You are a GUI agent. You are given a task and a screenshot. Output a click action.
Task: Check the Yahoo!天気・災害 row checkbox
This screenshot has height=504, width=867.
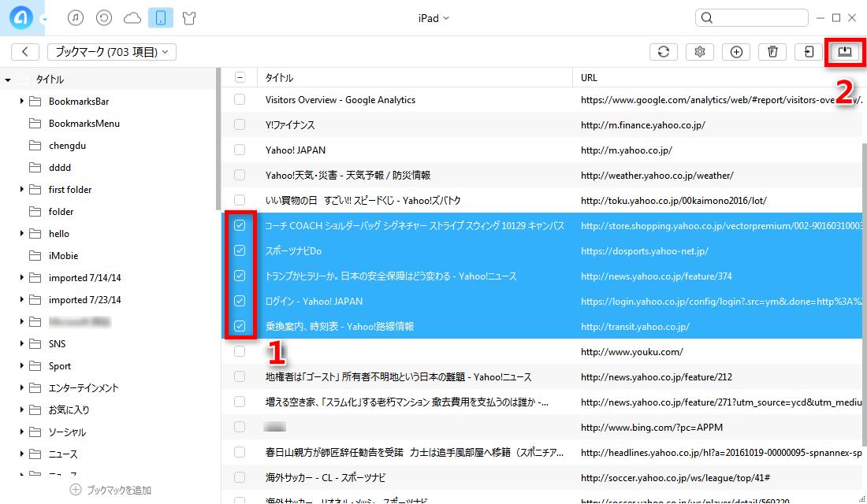[x=240, y=175]
